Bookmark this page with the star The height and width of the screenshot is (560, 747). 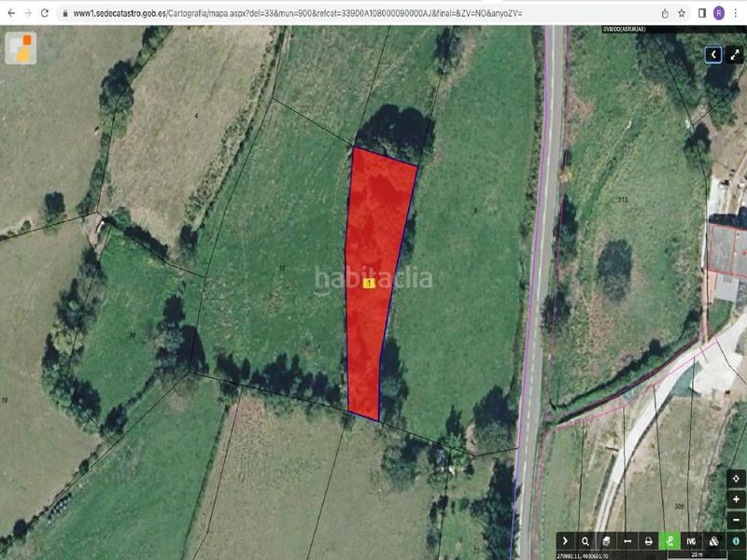[x=682, y=13]
